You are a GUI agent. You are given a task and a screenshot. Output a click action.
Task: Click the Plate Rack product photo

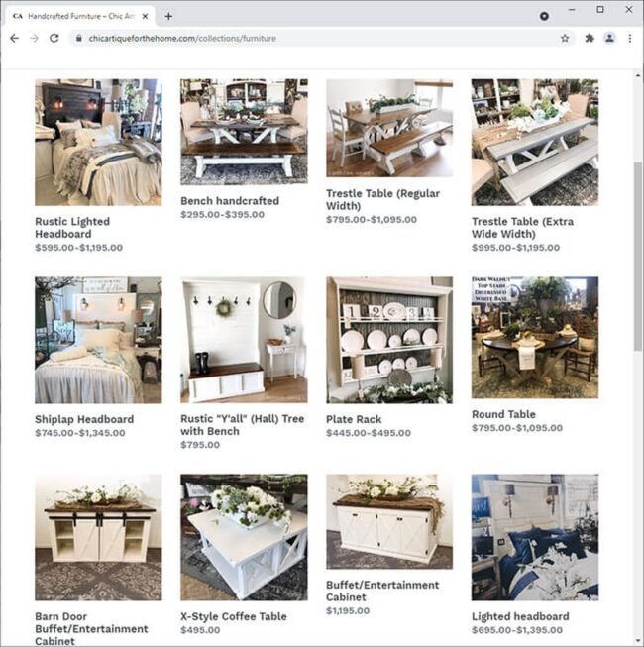pyautogui.click(x=389, y=340)
